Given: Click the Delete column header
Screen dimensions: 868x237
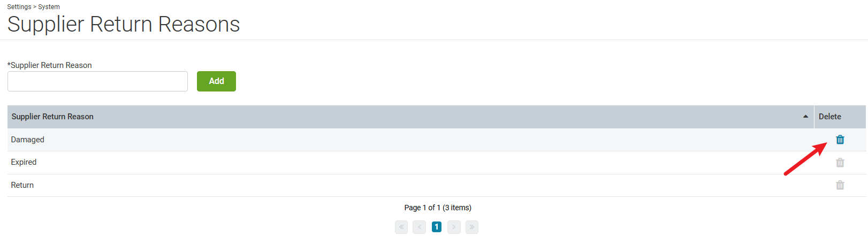Looking at the screenshot, I should [830, 117].
